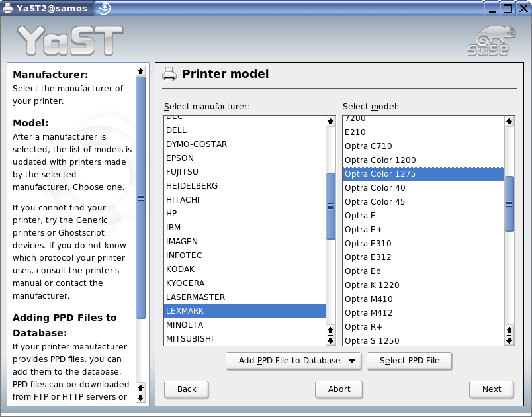Choose HITACHI manufacturer
The image size is (532, 417).
coord(245,200)
